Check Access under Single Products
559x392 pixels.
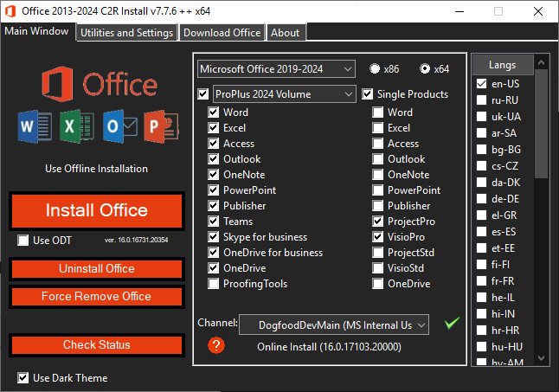coord(378,144)
